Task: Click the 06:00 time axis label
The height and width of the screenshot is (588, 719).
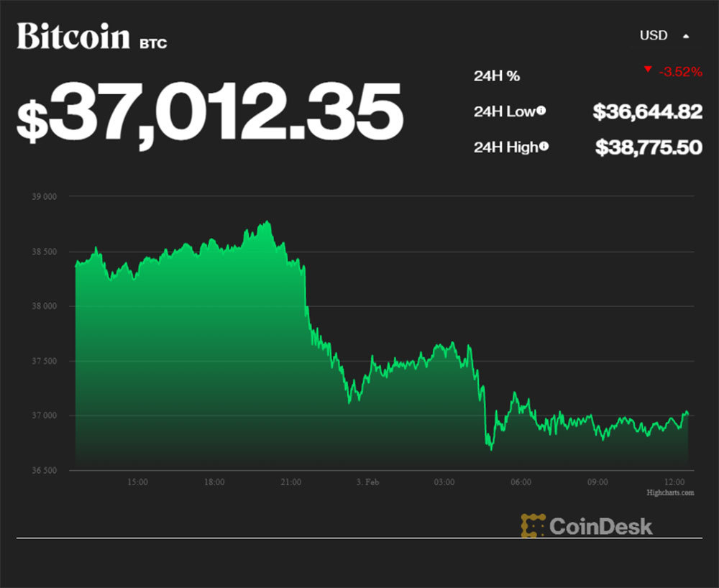Action: point(521,482)
